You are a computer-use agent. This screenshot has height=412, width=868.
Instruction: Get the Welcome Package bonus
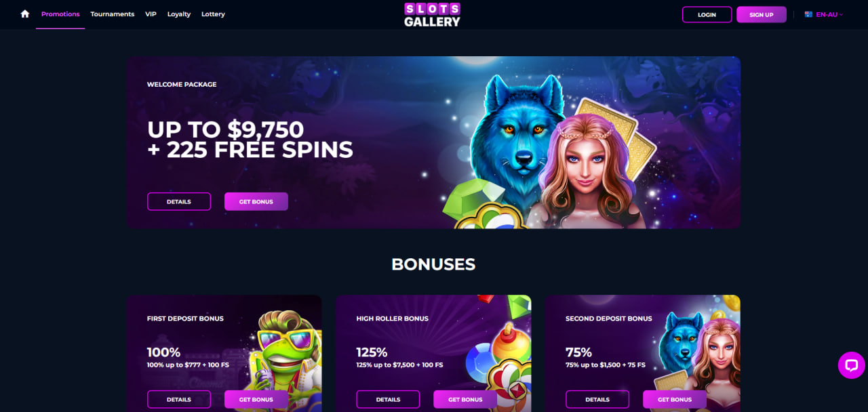[256, 201]
